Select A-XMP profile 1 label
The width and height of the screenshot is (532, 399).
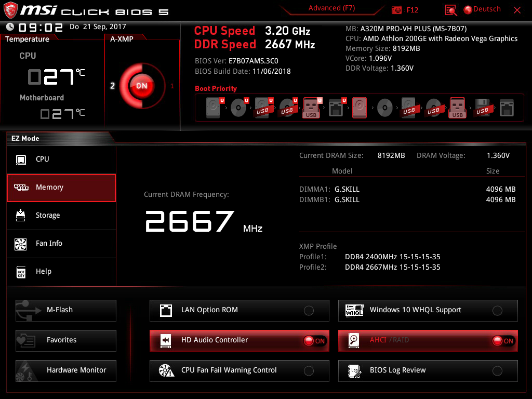[x=172, y=86]
